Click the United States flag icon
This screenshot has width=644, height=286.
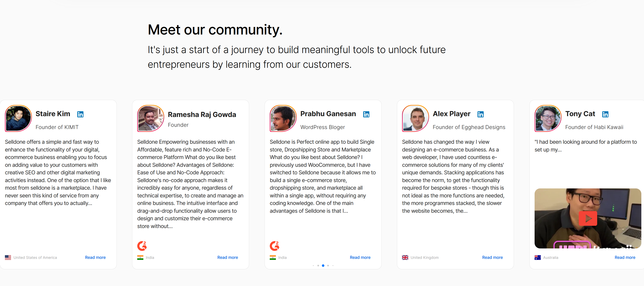click(x=8, y=258)
